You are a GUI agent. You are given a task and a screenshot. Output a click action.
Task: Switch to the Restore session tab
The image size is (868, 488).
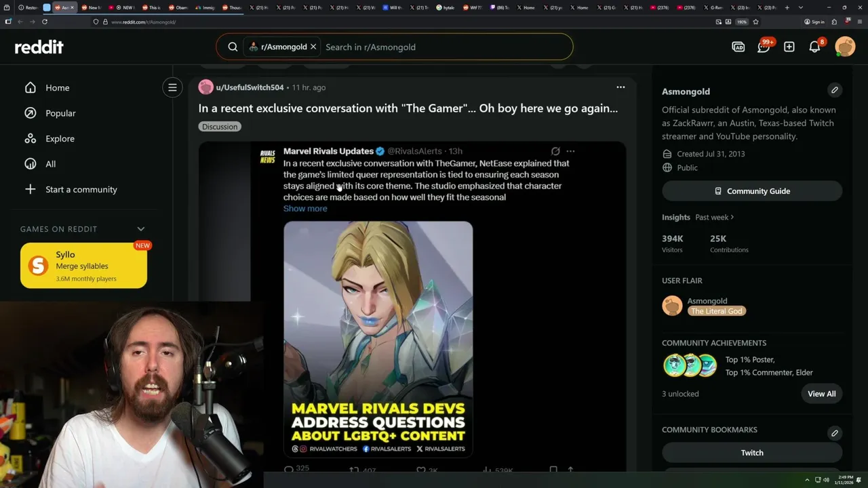tap(28, 7)
